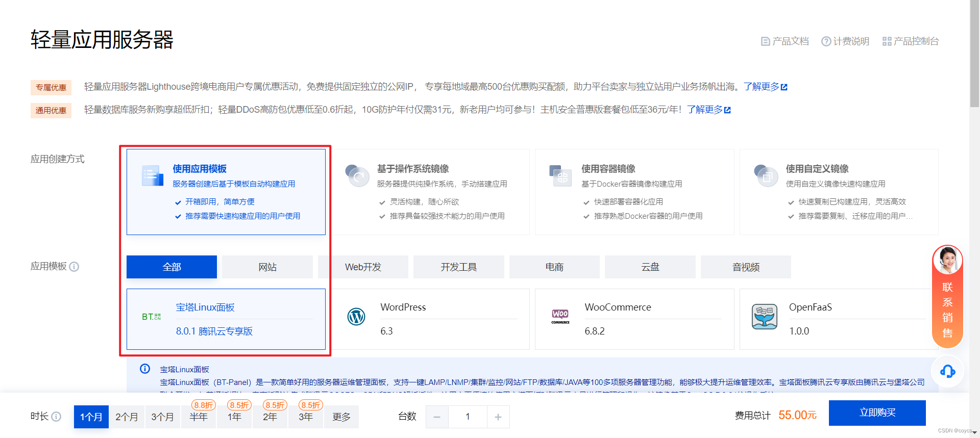This screenshot has height=438, width=980.
Task: Click the info icon beside 时长
Action: coord(56,417)
